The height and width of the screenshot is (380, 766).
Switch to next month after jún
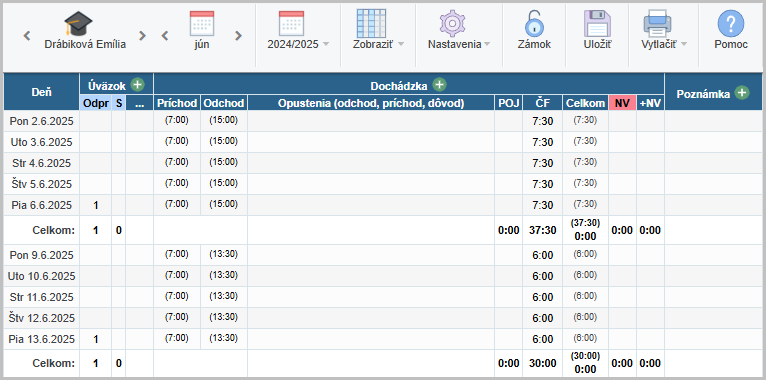click(x=238, y=36)
